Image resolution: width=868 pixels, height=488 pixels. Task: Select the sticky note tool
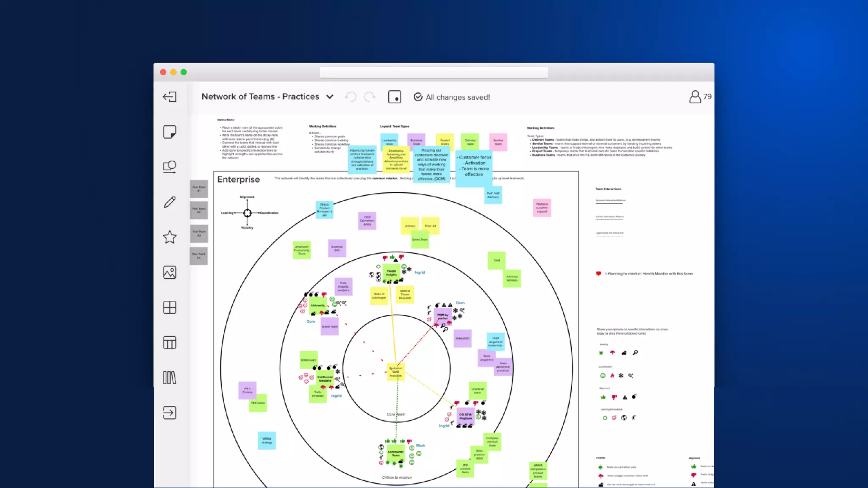coord(170,132)
